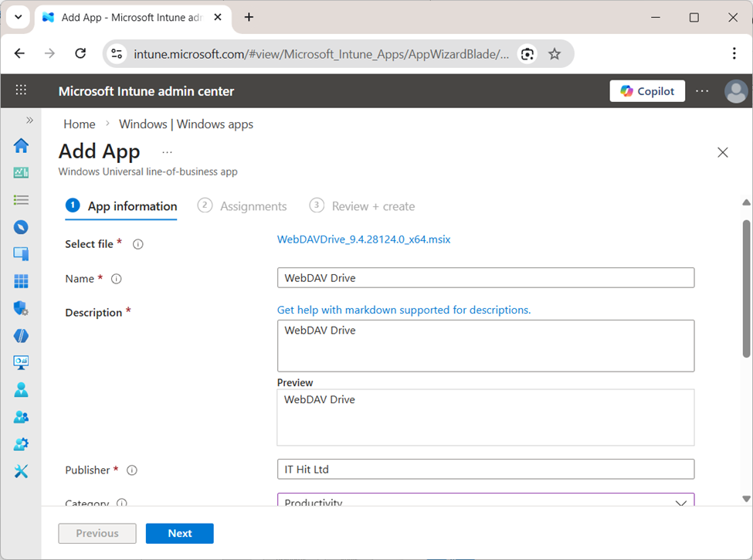Open Tenant administration gear icon
Viewport: 753px width, 560px height.
tap(21, 443)
